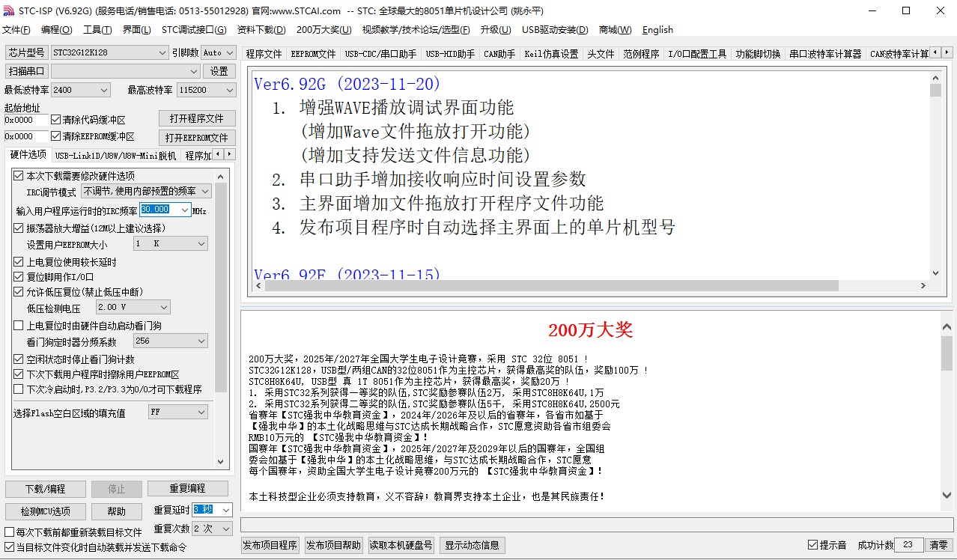Click 打开EEPROM文件 button
This screenshot has width=957, height=560.
[197, 138]
